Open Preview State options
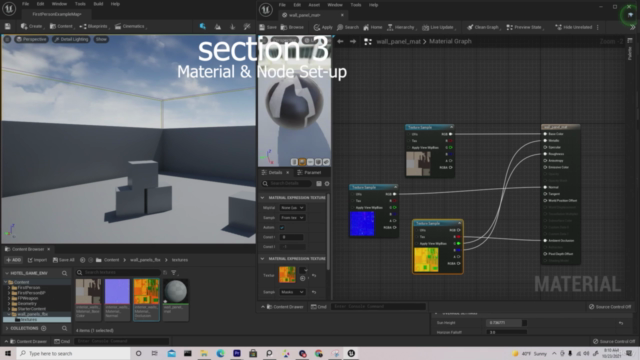 [525, 27]
